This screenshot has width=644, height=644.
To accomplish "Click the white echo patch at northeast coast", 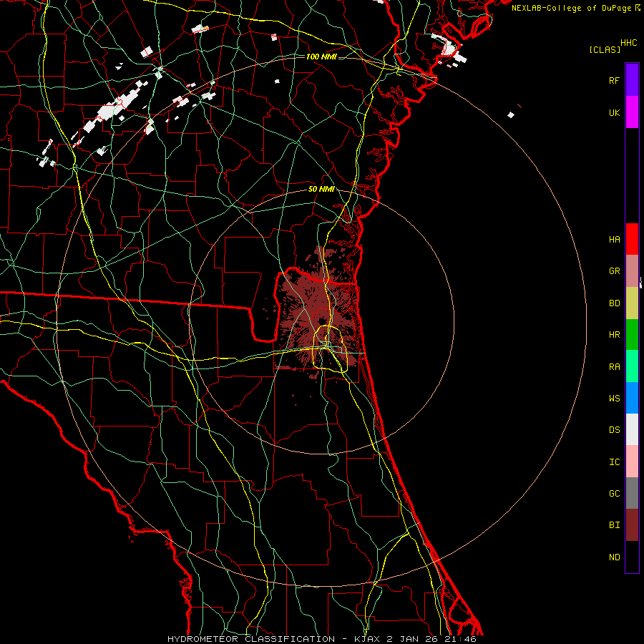I will click(x=449, y=49).
